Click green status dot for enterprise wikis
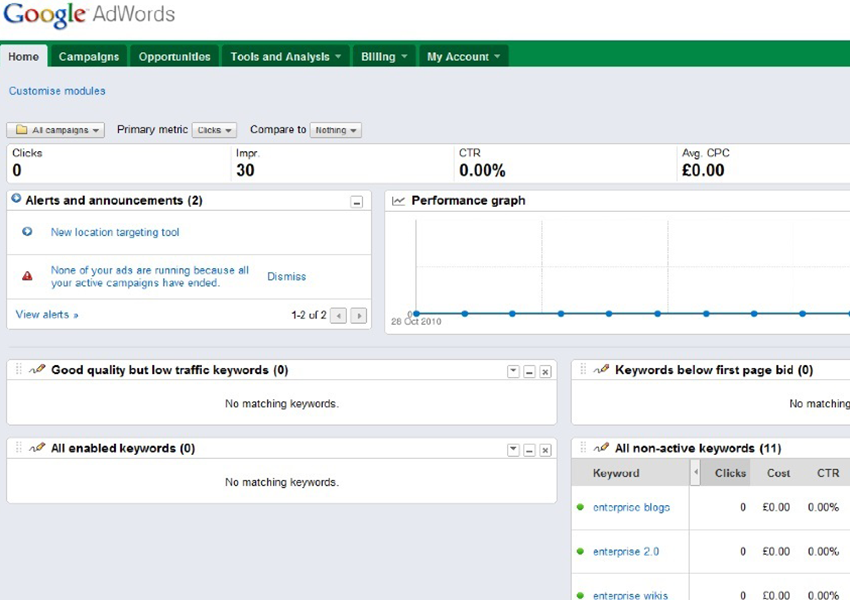This screenshot has height=600, width=851. pyautogui.click(x=580, y=595)
